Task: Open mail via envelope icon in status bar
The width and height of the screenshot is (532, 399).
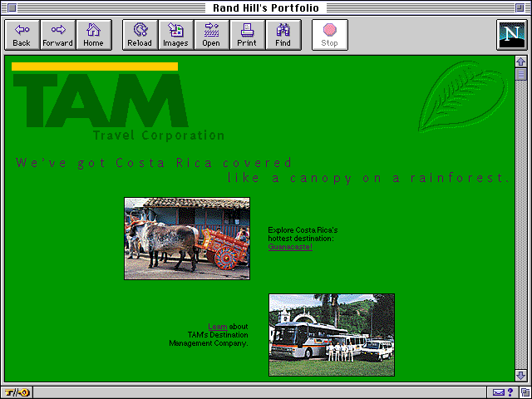Action: pos(499,393)
